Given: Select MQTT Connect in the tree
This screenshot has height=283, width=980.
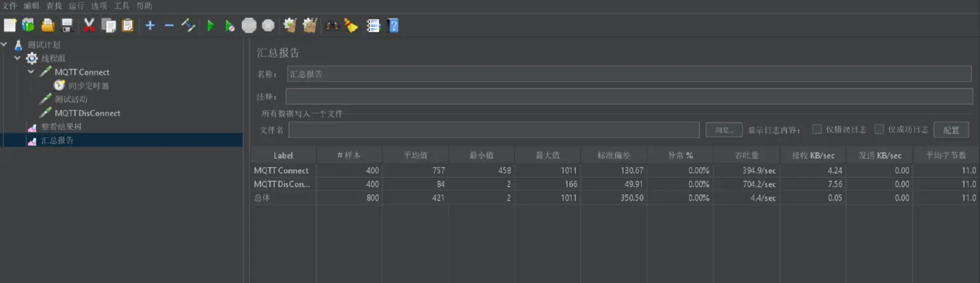Looking at the screenshot, I should tap(82, 72).
